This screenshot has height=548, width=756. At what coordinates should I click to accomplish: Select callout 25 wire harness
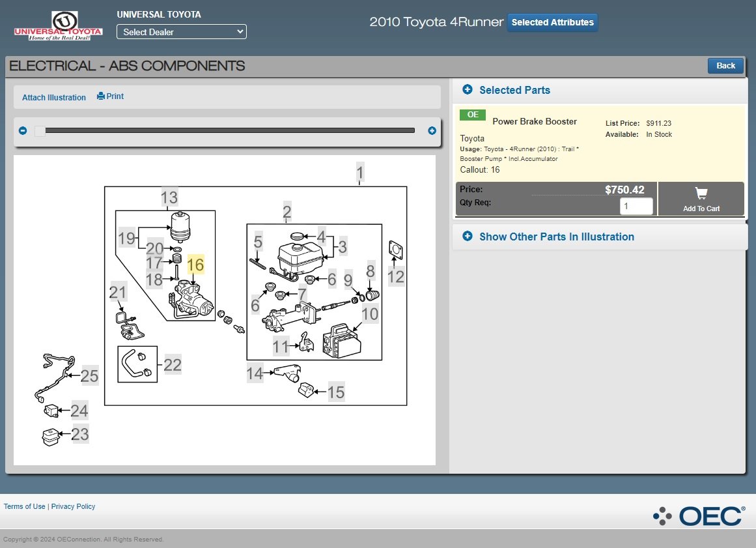point(90,376)
